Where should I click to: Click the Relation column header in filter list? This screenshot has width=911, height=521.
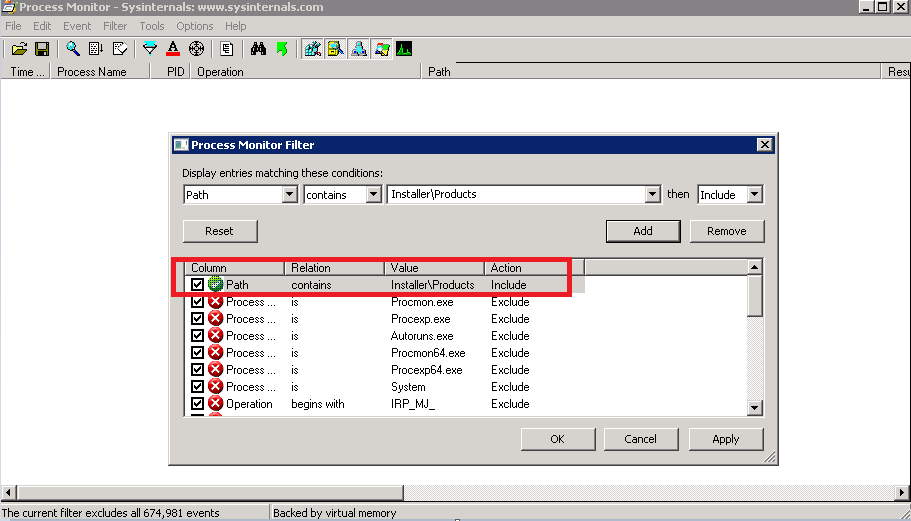click(x=334, y=268)
